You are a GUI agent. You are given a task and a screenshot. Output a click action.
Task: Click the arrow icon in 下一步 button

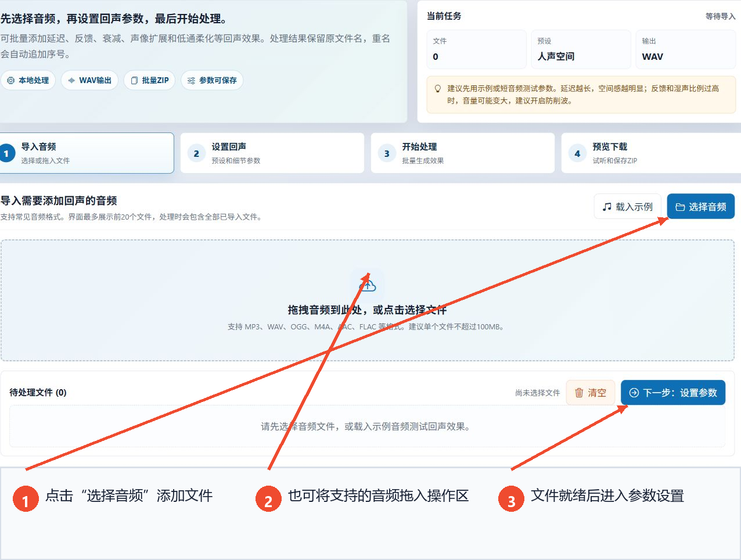point(634,393)
